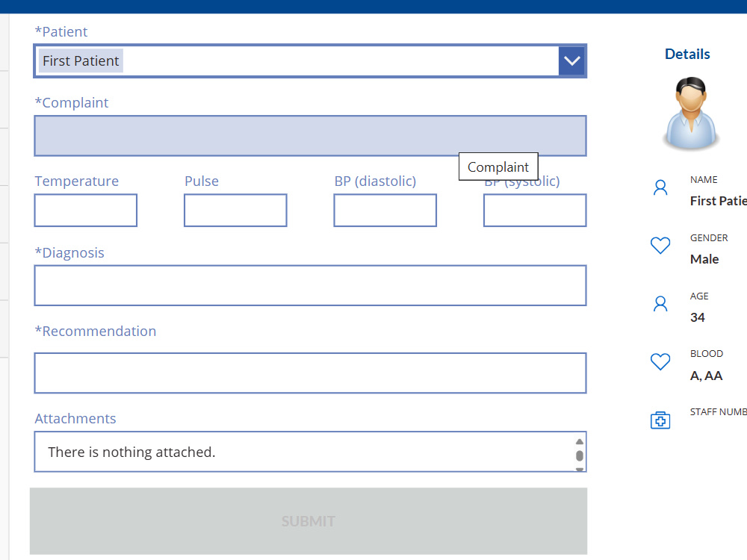
Task: Focus the BP (systolic) input box
Action: (x=535, y=210)
